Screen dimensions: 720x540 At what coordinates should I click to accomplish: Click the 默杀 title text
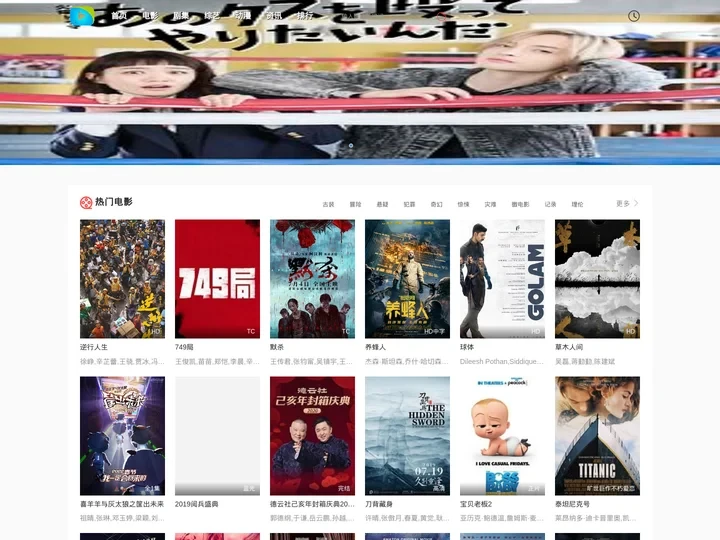click(x=277, y=347)
